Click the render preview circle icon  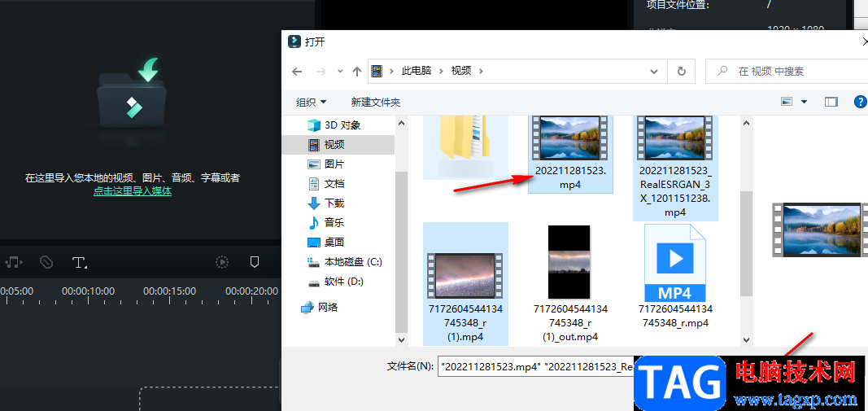click(222, 262)
